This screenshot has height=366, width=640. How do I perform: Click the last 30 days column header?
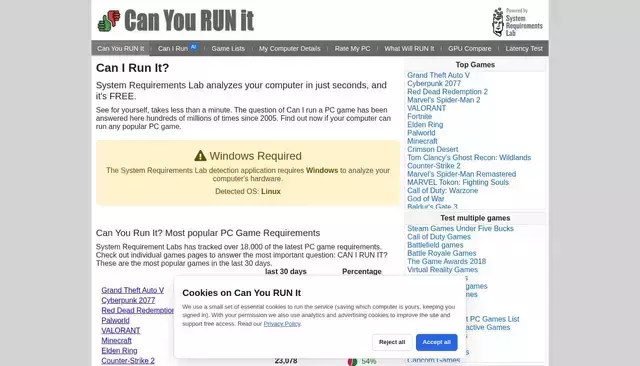click(286, 271)
